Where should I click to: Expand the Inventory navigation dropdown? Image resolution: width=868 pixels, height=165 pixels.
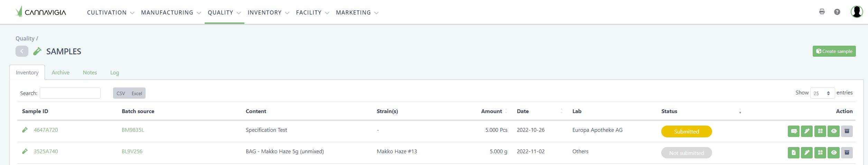coord(268,12)
